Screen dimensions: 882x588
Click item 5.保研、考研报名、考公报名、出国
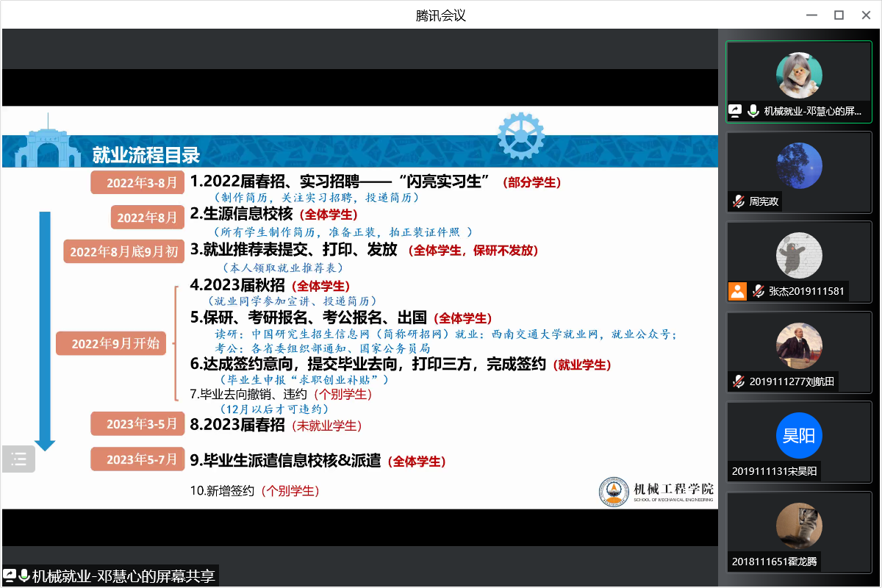tap(309, 318)
